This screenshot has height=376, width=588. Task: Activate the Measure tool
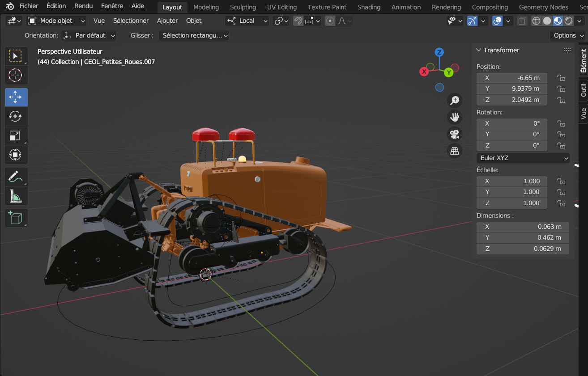[x=16, y=196]
